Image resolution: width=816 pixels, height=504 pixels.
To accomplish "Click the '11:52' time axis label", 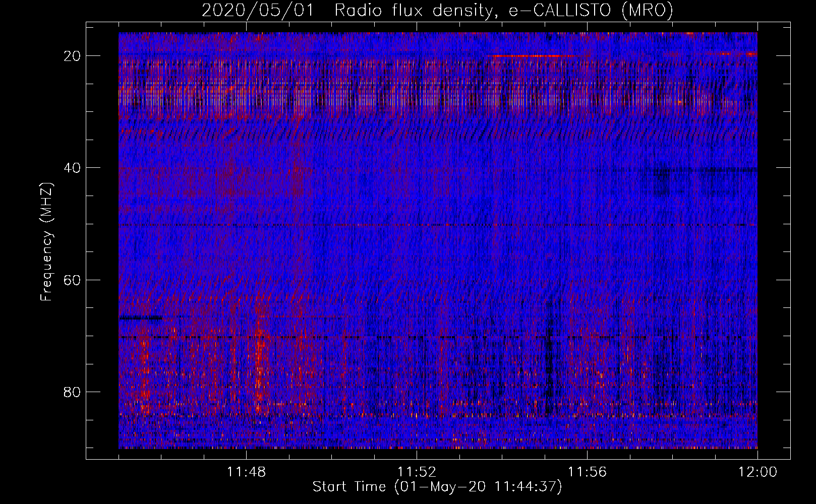I will [x=417, y=472].
